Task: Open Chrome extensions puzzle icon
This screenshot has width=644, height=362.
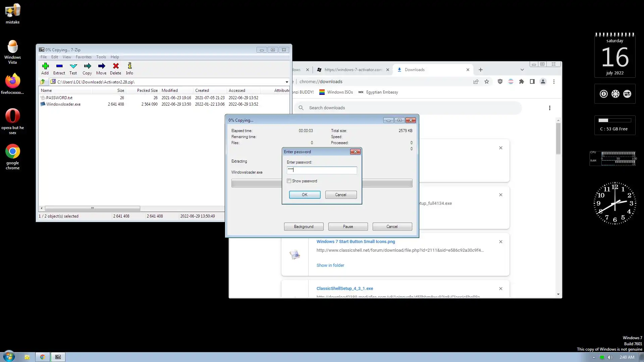Action: coord(521,81)
